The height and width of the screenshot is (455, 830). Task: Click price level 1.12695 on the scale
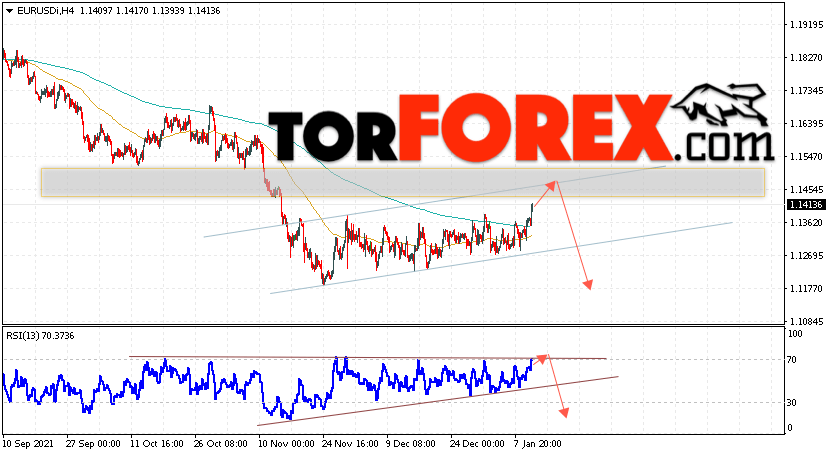(x=806, y=256)
